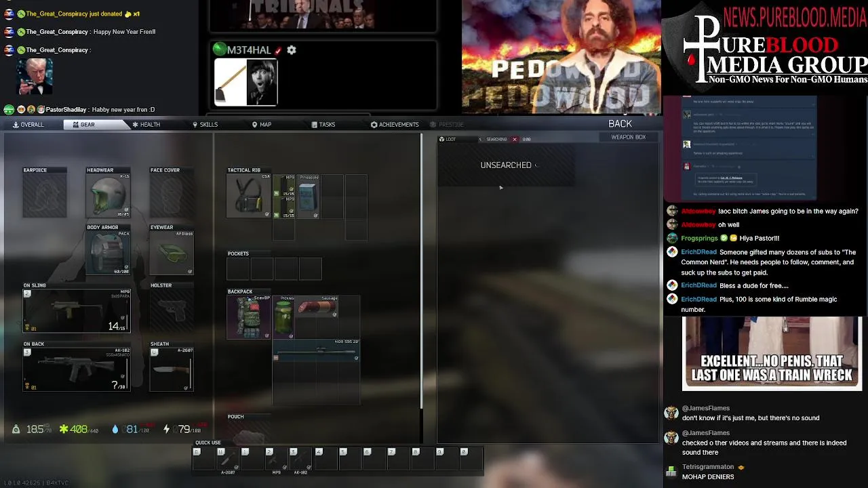The image size is (868, 488).
Task: Click the green M3T4HAL status icon
Action: click(219, 49)
